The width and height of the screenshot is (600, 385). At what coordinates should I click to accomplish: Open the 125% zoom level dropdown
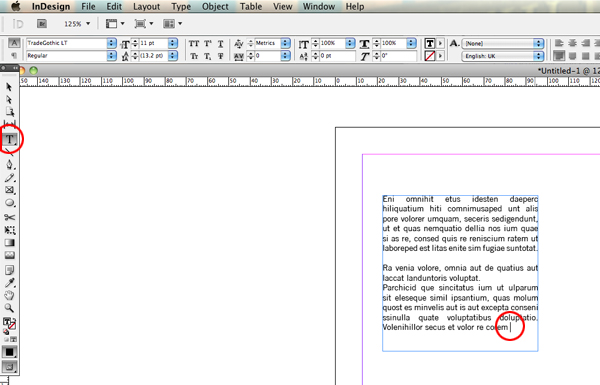pyautogui.click(x=88, y=24)
